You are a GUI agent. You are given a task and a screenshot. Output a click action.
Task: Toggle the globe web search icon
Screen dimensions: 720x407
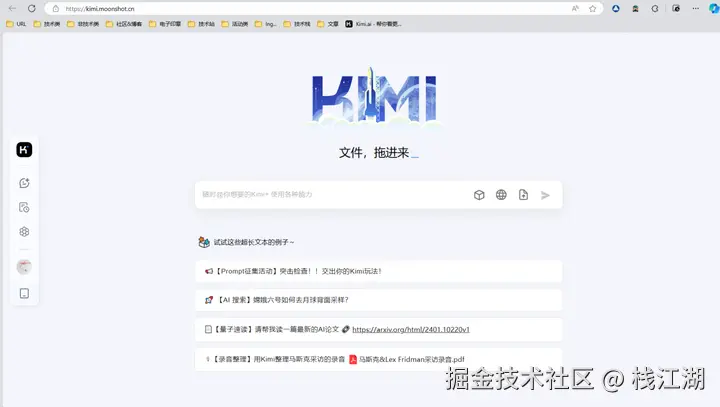(501, 195)
